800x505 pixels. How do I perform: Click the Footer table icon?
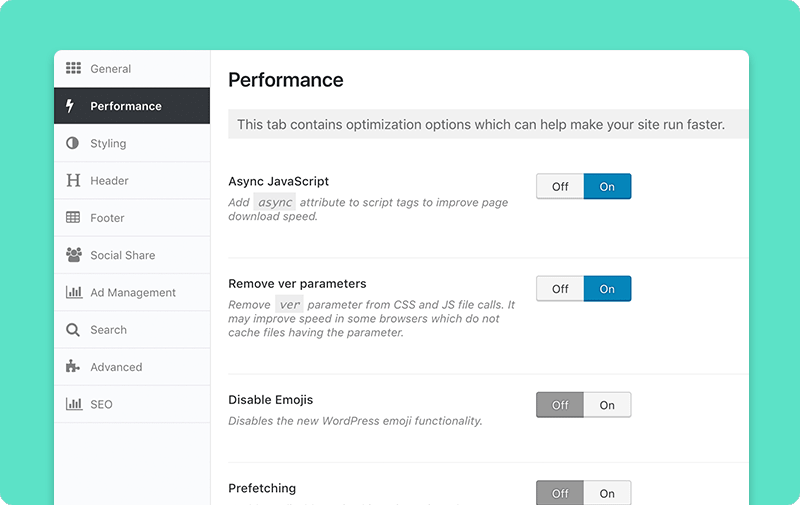pos(73,217)
